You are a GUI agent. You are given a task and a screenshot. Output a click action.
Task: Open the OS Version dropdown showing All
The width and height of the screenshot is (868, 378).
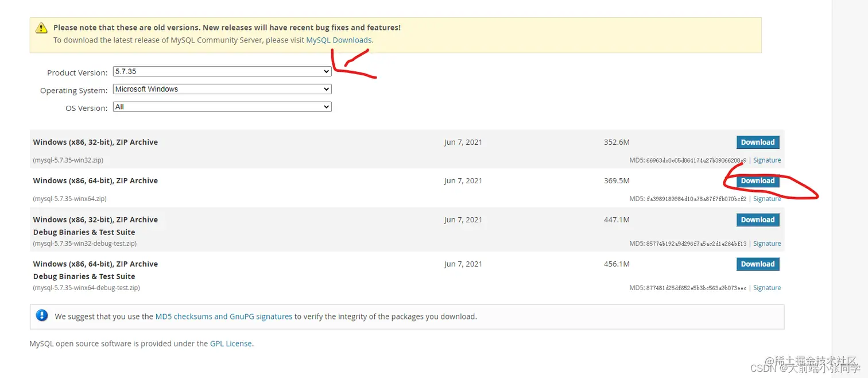[x=222, y=107]
